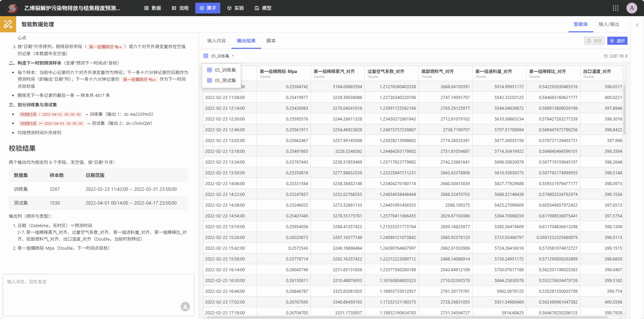Image resolution: width=644 pixels, height=319 pixels.
Task: Open the 输入内容 tab
Action: 217,41
